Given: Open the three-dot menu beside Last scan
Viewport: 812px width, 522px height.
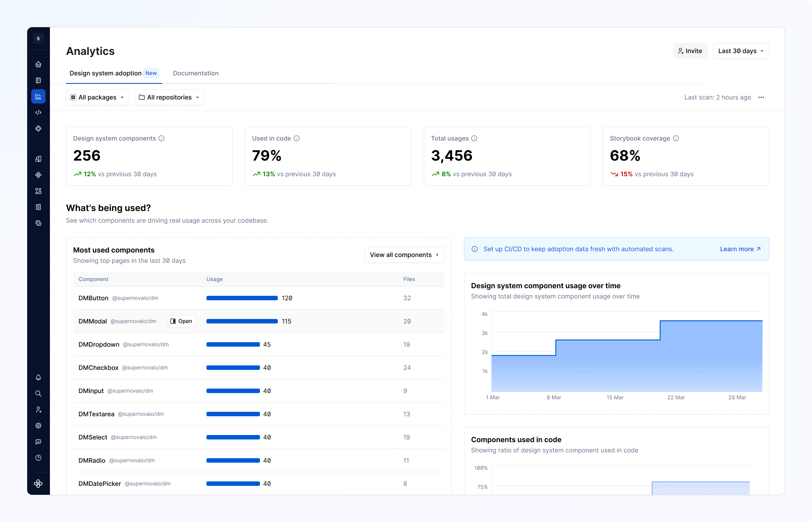Looking at the screenshot, I should (761, 97).
